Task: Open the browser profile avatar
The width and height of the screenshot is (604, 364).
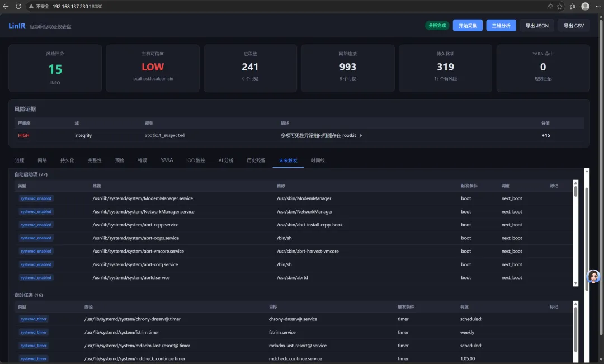Action: coord(585,6)
